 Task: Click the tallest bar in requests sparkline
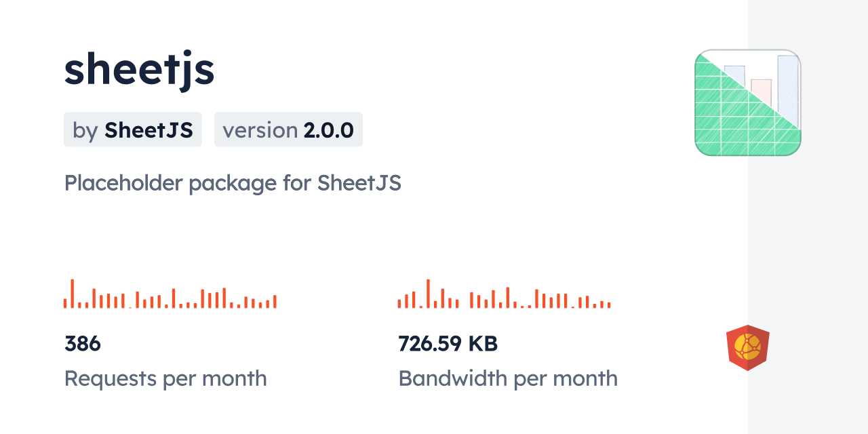73,294
